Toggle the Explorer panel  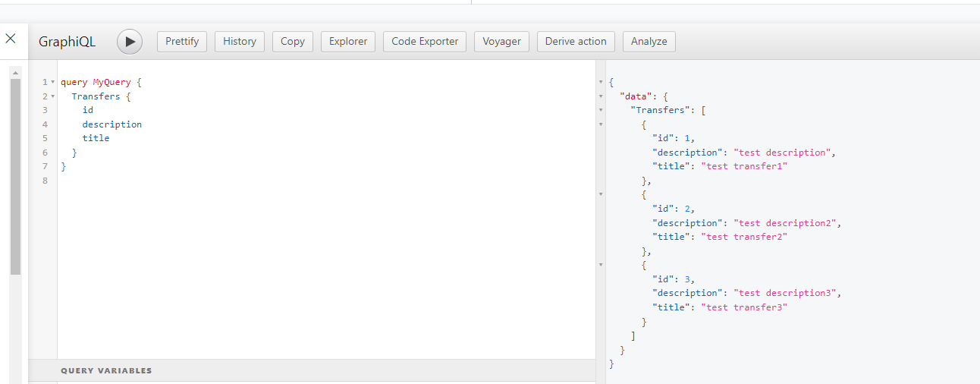click(348, 42)
